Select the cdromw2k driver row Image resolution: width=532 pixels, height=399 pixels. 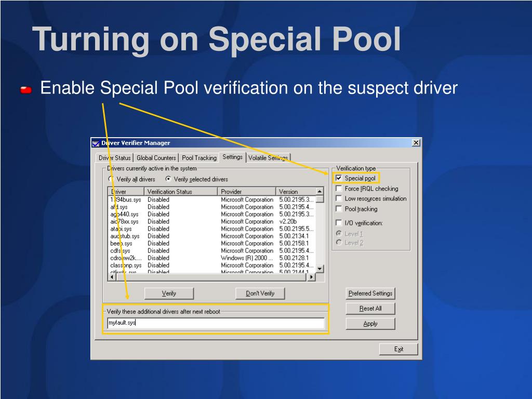click(x=212, y=258)
